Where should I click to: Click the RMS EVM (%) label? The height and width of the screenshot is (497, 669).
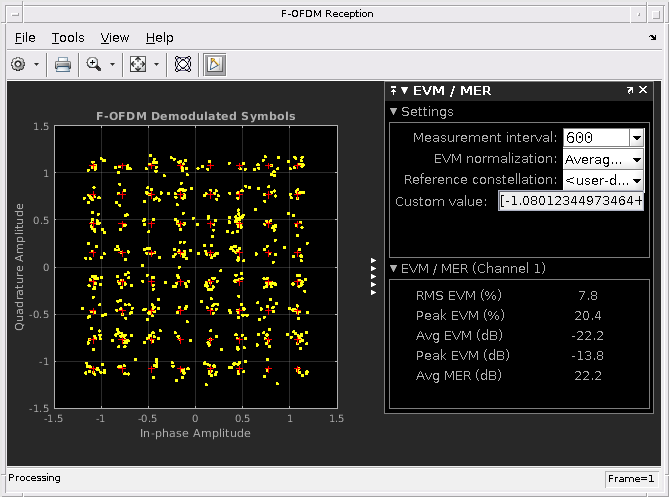tap(459, 295)
